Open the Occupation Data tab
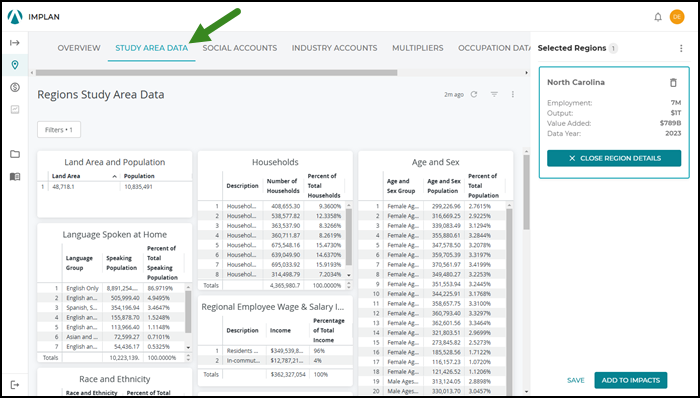This screenshot has width=700, height=398. point(494,48)
